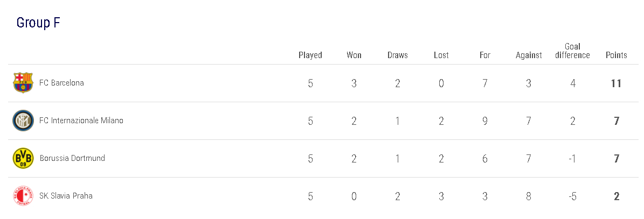Click Barcelona's 11 points value
Image resolution: width=644 pixels, height=219 pixels.
(617, 83)
